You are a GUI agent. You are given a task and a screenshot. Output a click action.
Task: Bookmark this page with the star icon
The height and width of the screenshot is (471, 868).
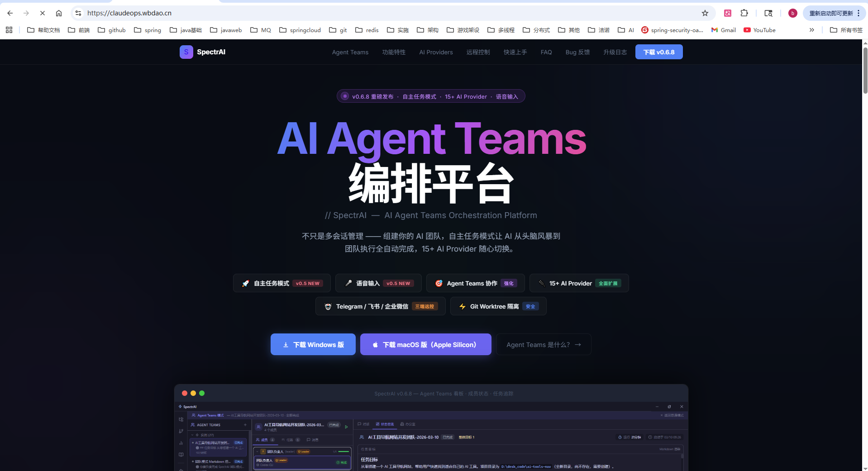coord(705,13)
